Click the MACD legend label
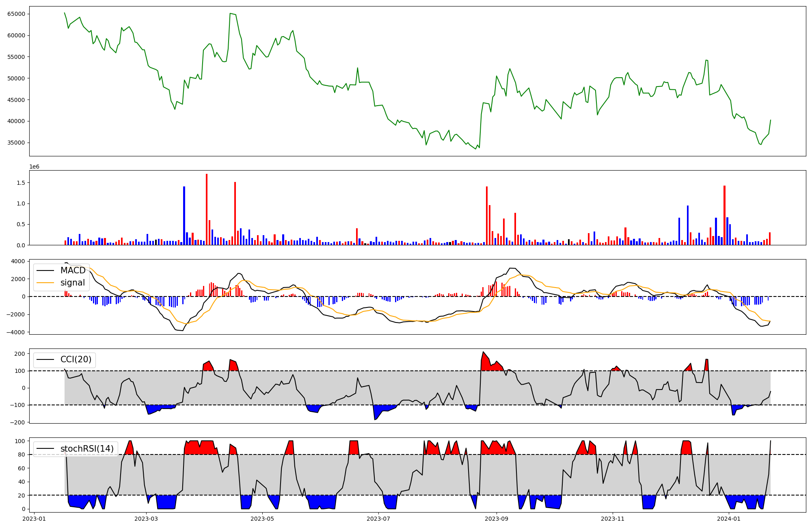The width and height of the screenshot is (812, 528). point(73,270)
